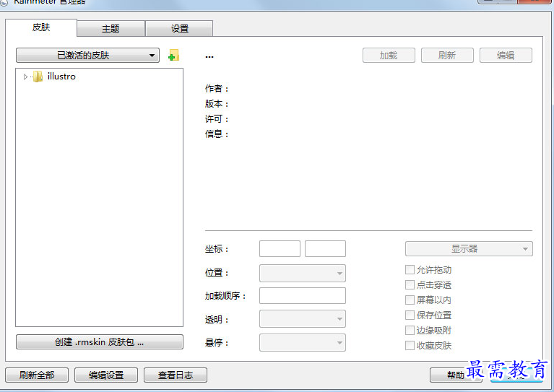Viewport: 554px width, 392px height.
Task: Switch to the 皮肤 tab
Action: point(41,27)
